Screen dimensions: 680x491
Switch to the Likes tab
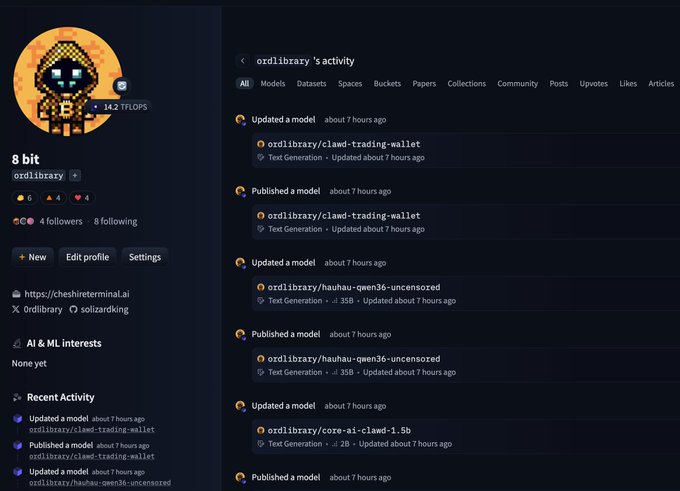[x=628, y=83]
